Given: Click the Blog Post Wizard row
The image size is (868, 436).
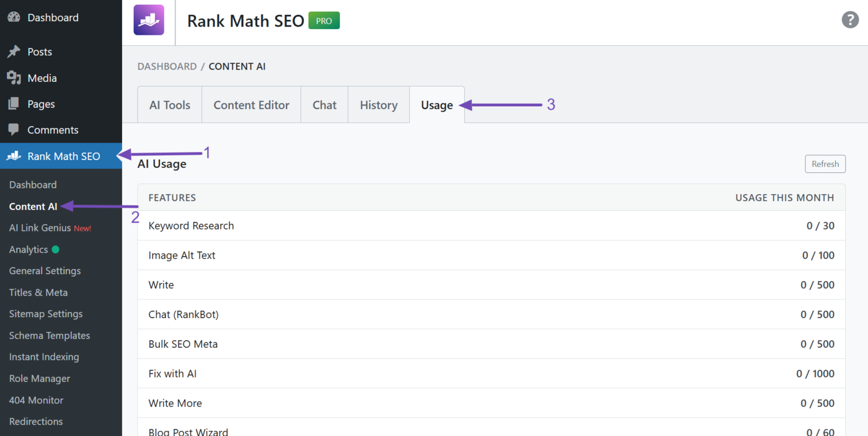Looking at the screenshot, I should (492, 427).
